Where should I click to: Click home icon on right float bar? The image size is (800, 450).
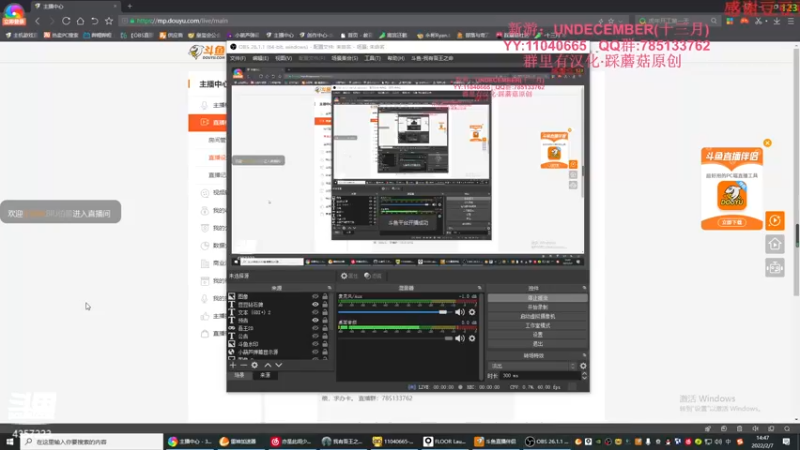click(x=774, y=244)
